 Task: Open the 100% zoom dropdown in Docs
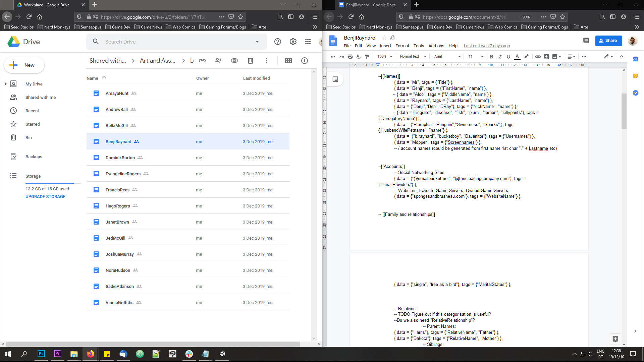pyautogui.click(x=384, y=57)
